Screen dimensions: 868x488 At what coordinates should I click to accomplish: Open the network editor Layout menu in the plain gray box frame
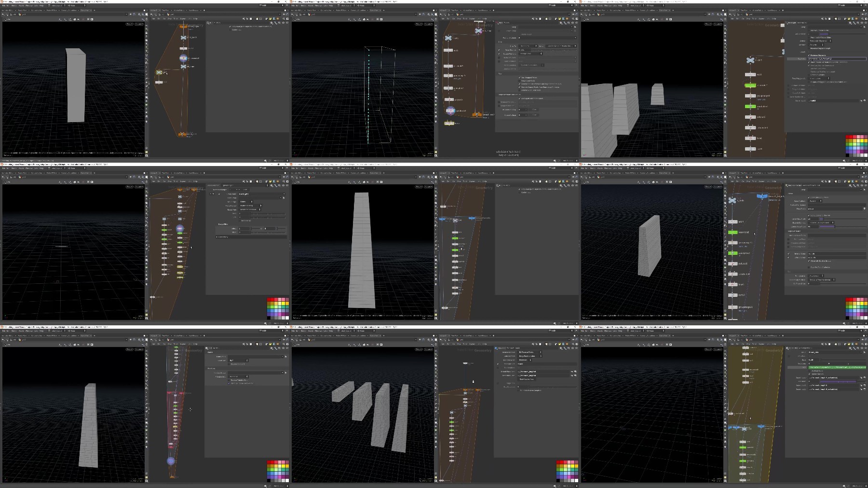183,19
